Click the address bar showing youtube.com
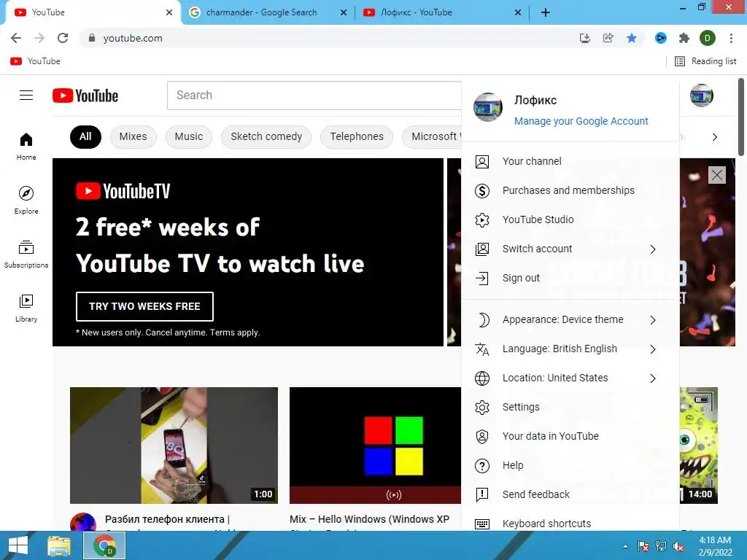 329,38
